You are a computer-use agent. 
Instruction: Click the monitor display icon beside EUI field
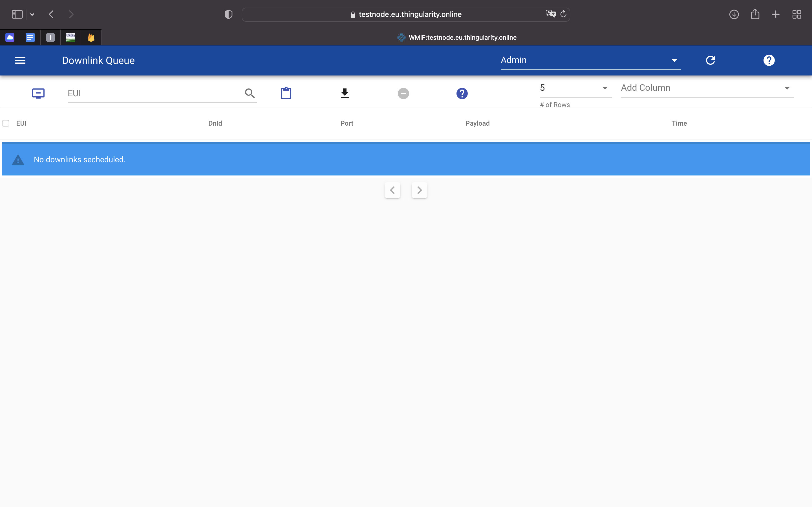38,93
